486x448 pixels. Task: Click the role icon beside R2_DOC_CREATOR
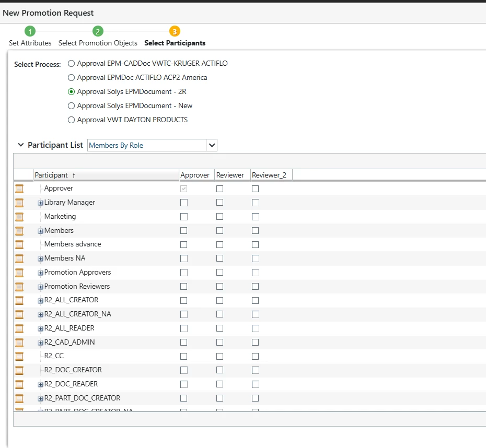point(19,370)
